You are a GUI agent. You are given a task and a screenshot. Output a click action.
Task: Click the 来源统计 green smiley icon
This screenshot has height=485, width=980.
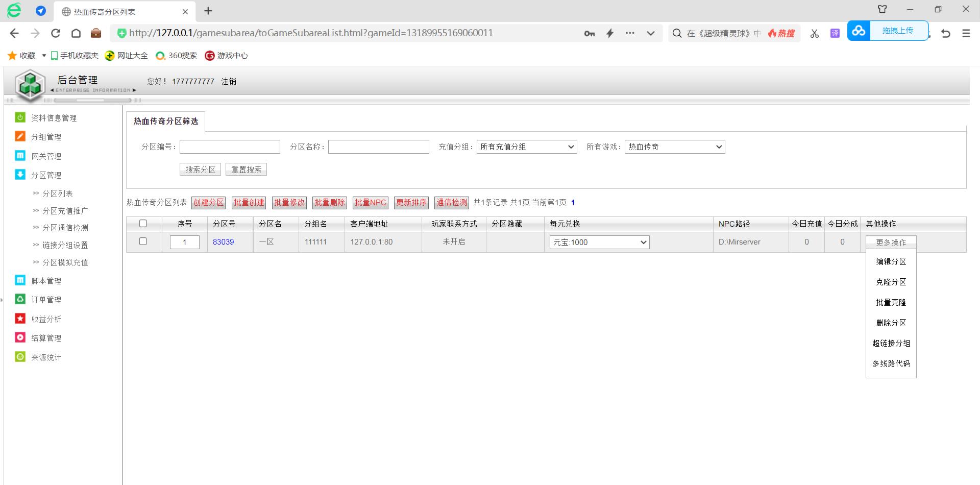20,357
